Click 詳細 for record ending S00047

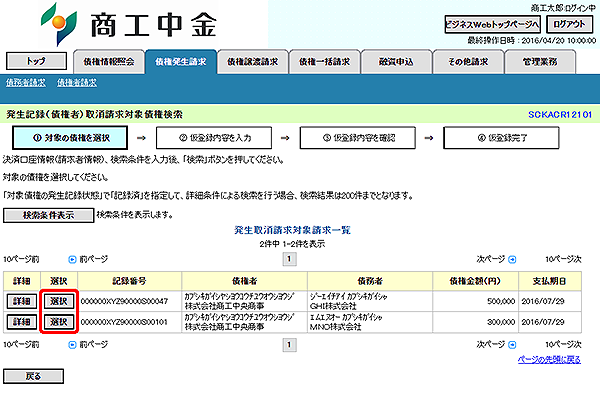click(x=22, y=301)
